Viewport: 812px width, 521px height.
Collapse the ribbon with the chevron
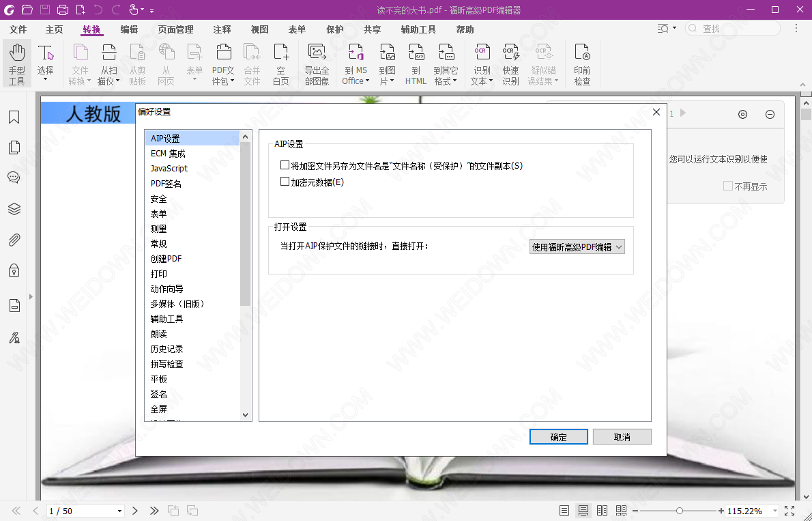pos(802,85)
